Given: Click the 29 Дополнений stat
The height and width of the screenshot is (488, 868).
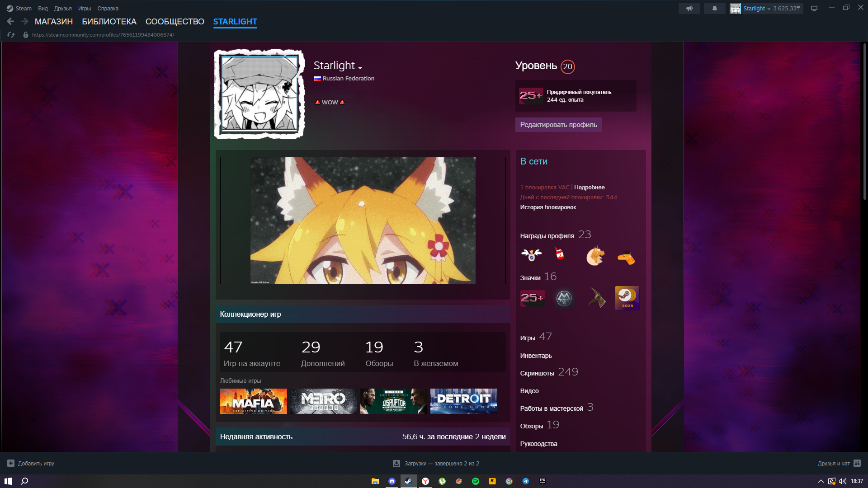Looking at the screenshot, I should (323, 353).
